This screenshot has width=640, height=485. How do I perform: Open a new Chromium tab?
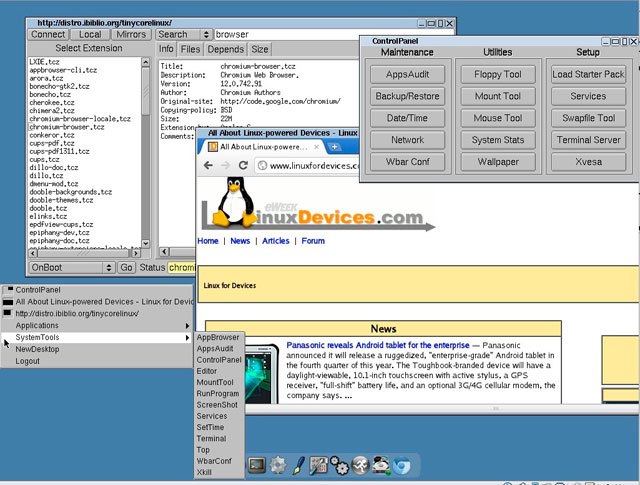coord(334,147)
